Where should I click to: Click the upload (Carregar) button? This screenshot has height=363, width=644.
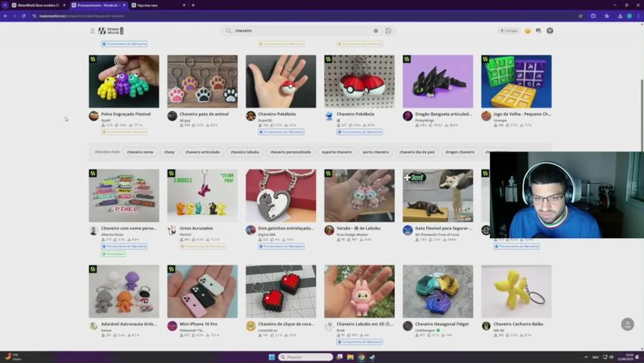(509, 31)
